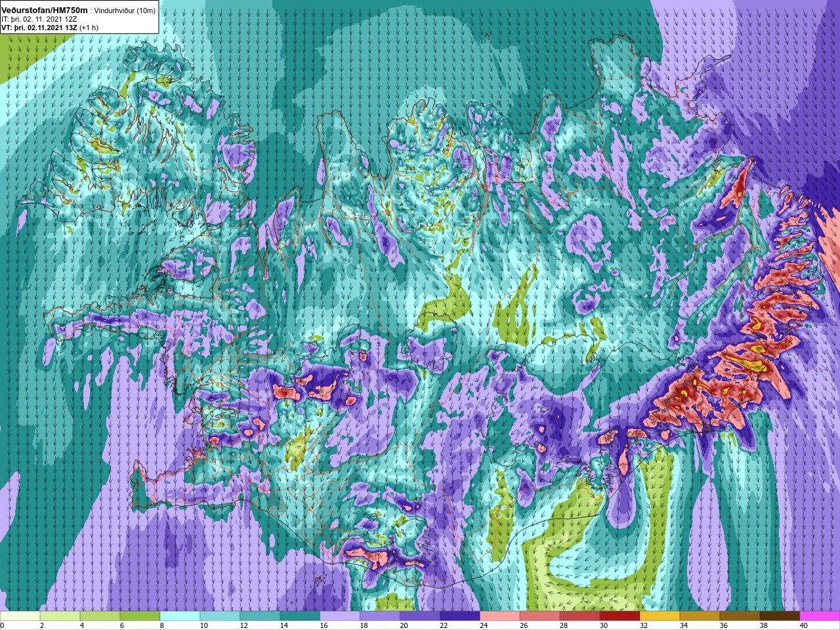Select the dark teal 14–16 legend swatch

[x=301, y=617]
